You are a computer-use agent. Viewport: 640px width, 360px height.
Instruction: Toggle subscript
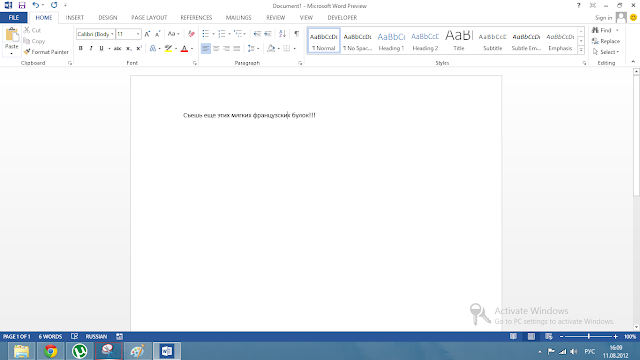click(128, 48)
